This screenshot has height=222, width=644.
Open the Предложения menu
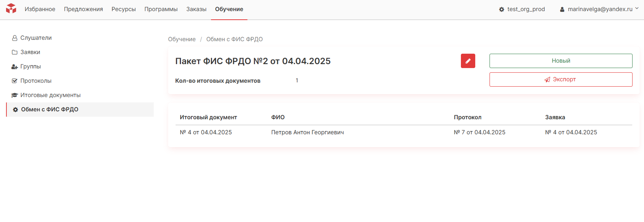(83, 9)
